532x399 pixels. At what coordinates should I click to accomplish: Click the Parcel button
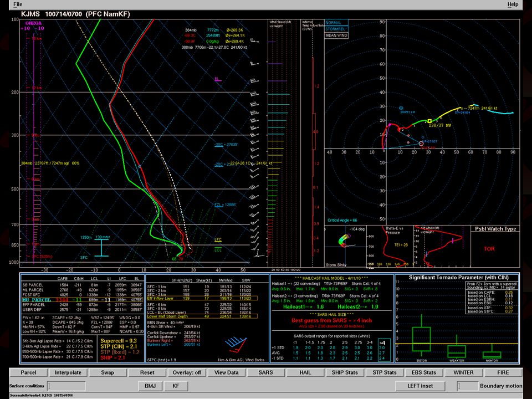point(28,372)
